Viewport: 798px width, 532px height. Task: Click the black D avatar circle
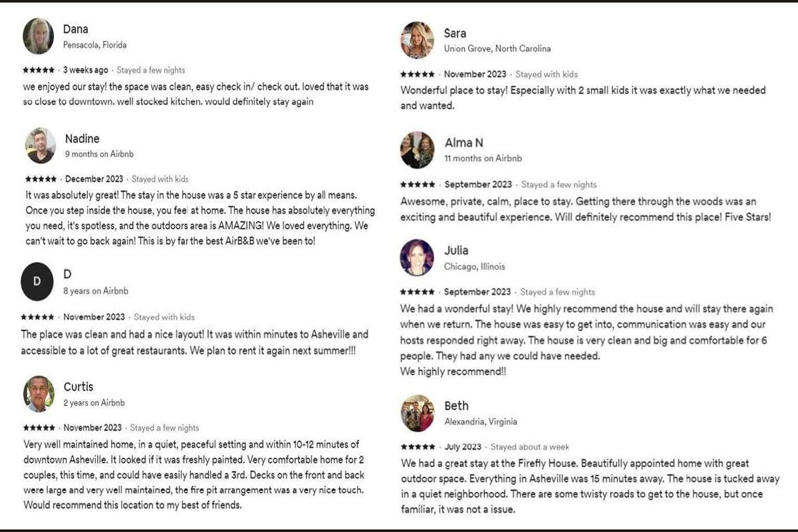coord(37,281)
